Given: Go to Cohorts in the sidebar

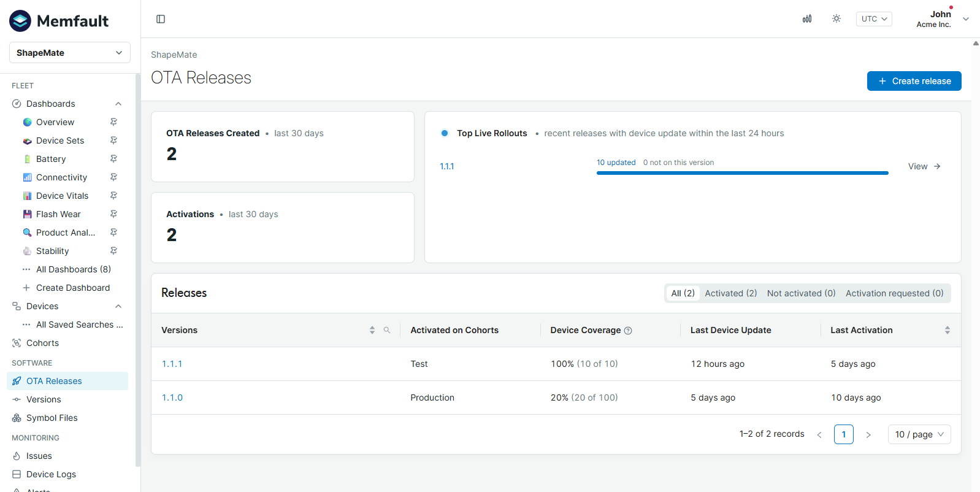Looking at the screenshot, I should click(x=42, y=343).
